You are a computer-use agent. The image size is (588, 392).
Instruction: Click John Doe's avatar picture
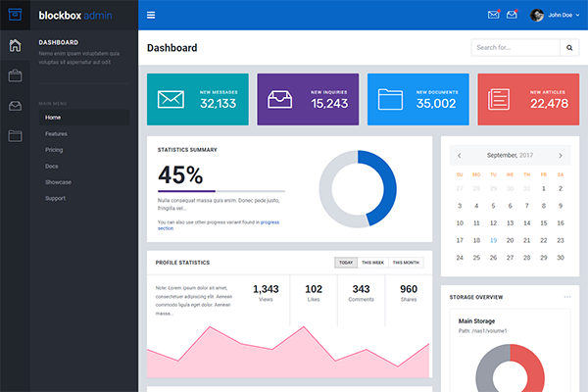click(x=537, y=15)
